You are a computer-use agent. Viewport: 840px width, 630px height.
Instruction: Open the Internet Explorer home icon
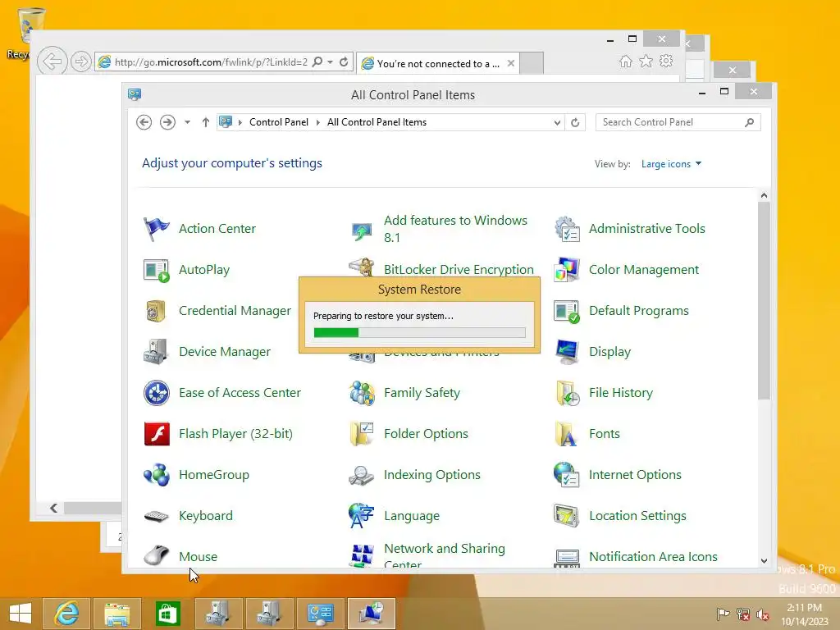click(x=626, y=62)
